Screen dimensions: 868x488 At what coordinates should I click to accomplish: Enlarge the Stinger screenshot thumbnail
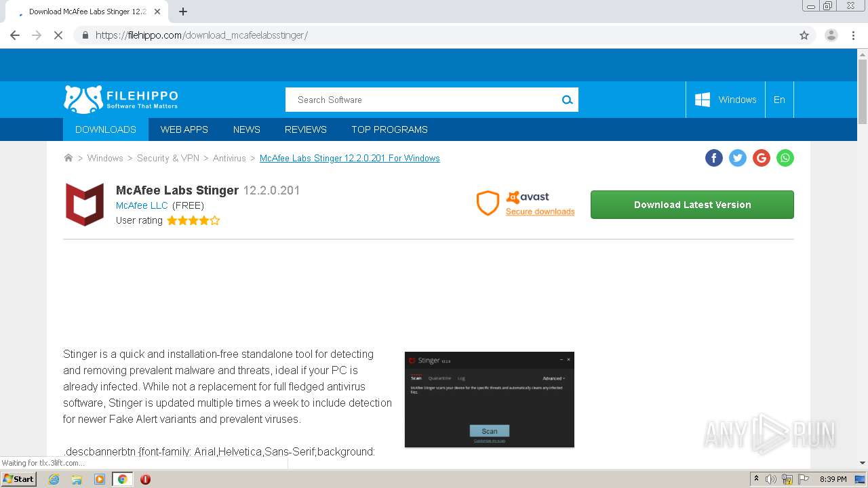490,399
